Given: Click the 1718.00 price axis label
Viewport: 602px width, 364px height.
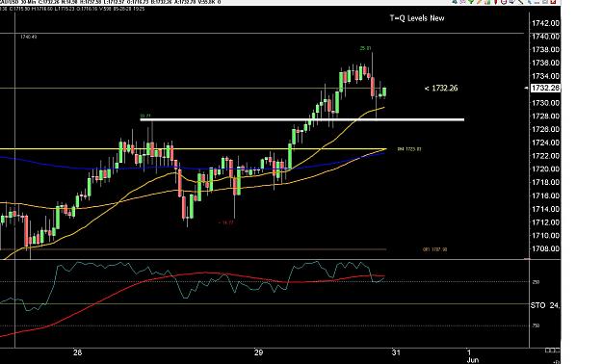Looking at the screenshot, I should 545,182.
